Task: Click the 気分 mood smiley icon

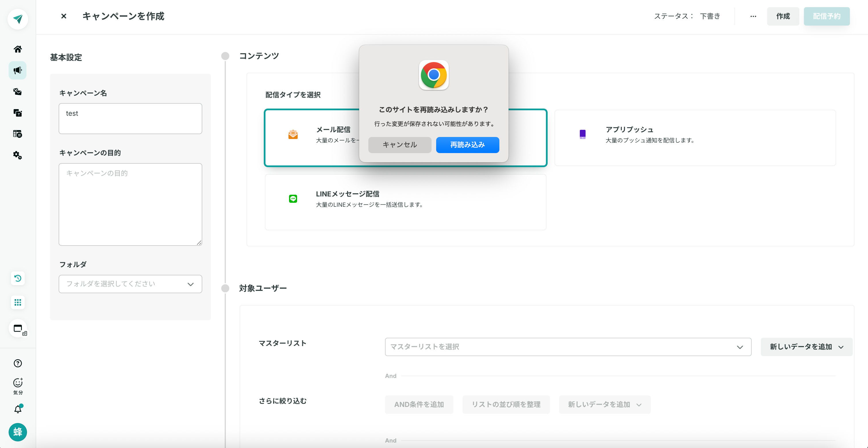Action: [18, 383]
